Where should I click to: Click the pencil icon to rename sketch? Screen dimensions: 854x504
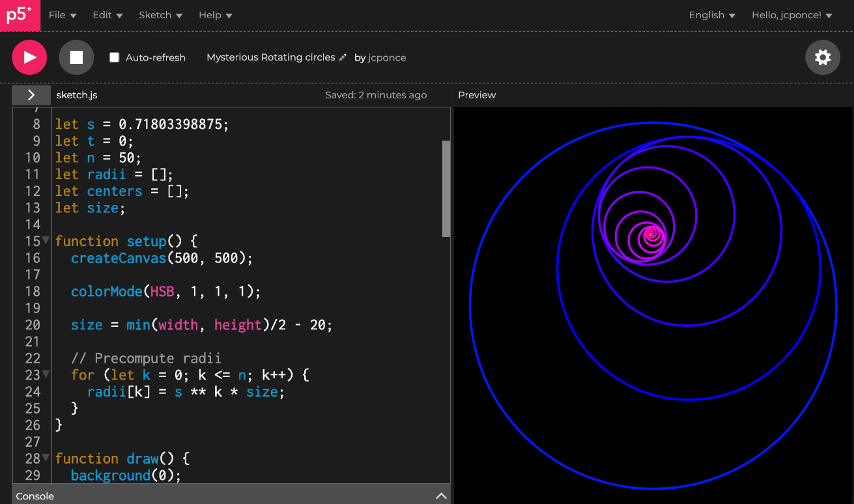[x=343, y=57]
